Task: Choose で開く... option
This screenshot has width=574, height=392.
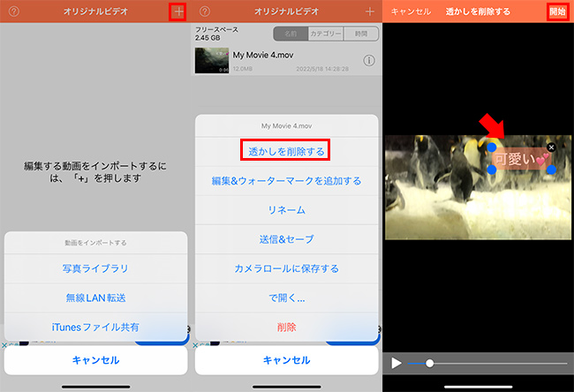Action: tap(287, 298)
